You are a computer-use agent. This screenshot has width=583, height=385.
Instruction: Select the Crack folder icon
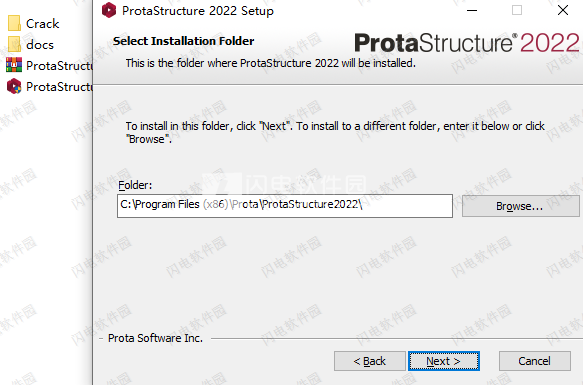pos(14,23)
